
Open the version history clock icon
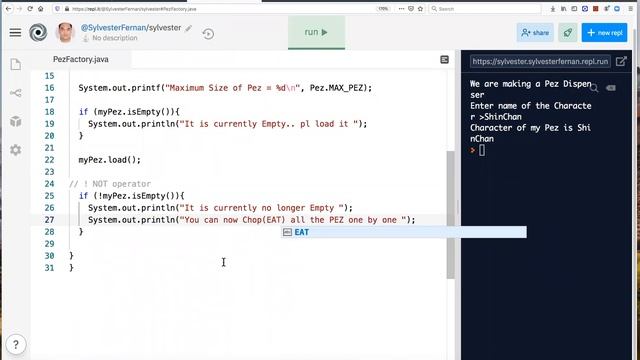point(208,33)
